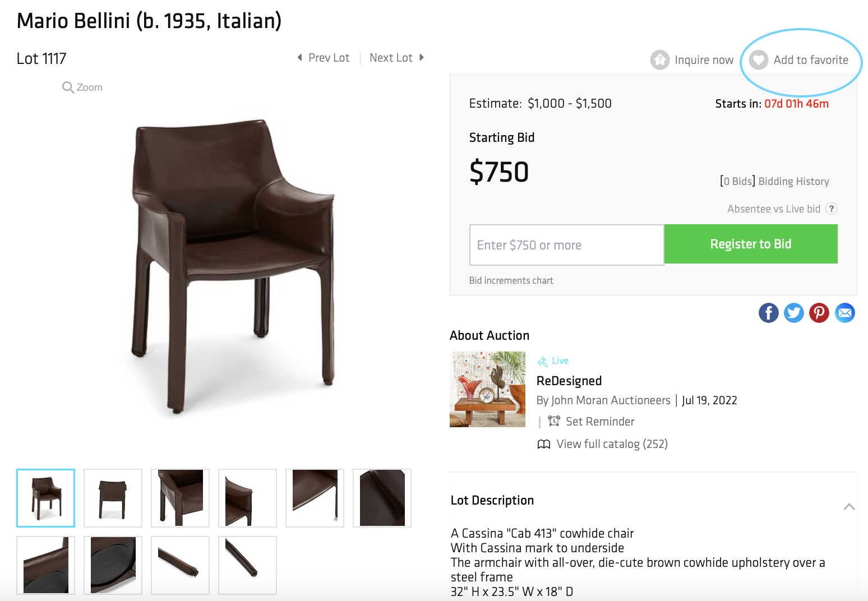Share lot on Facebook
The height and width of the screenshot is (601, 868).
[x=769, y=313]
